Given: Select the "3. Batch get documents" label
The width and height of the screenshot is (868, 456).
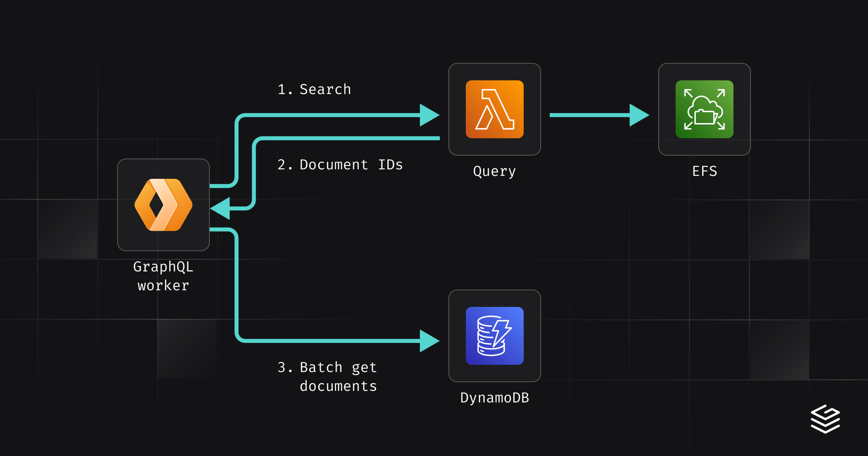Looking at the screenshot, I should (327, 376).
